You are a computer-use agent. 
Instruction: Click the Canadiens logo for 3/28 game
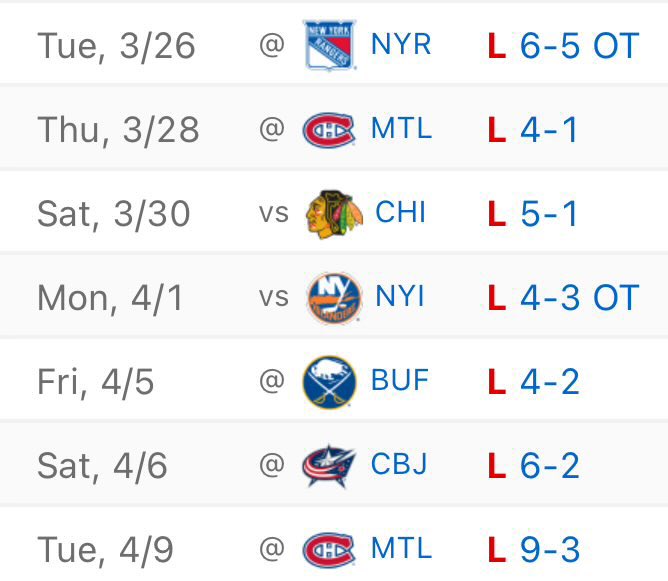click(x=328, y=129)
